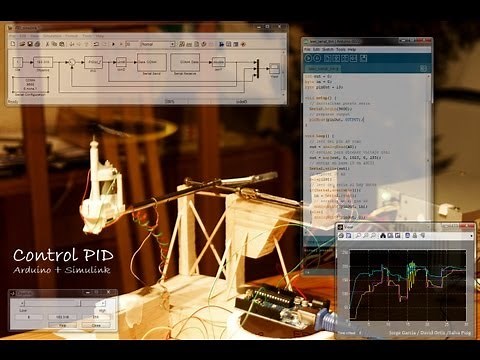The image size is (480, 360).
Task: Click Signal selector icon in scope toolbar
Action: 422,235
